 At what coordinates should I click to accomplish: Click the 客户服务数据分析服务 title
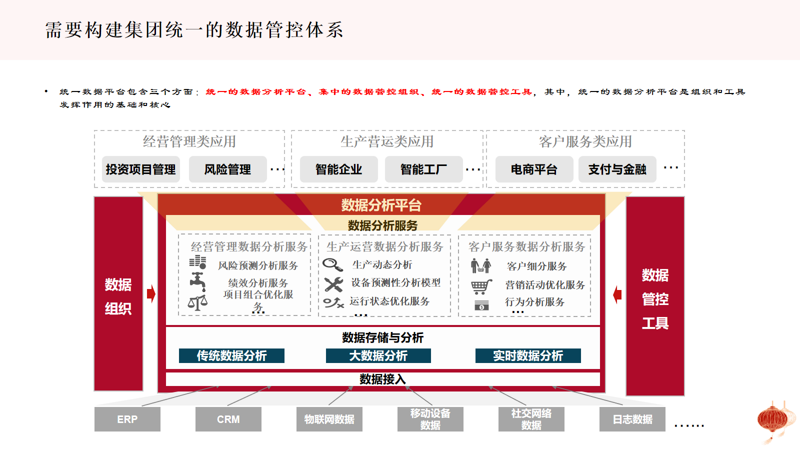point(527,247)
